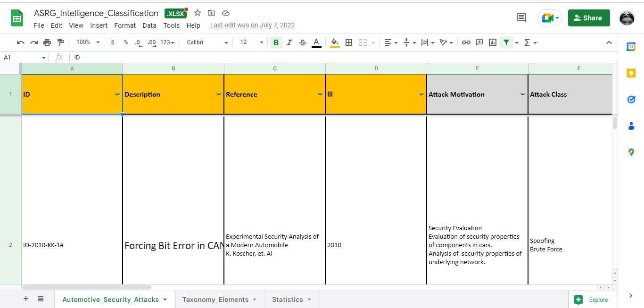Open the Tools menu
The image size is (644, 308).
pyautogui.click(x=172, y=25)
